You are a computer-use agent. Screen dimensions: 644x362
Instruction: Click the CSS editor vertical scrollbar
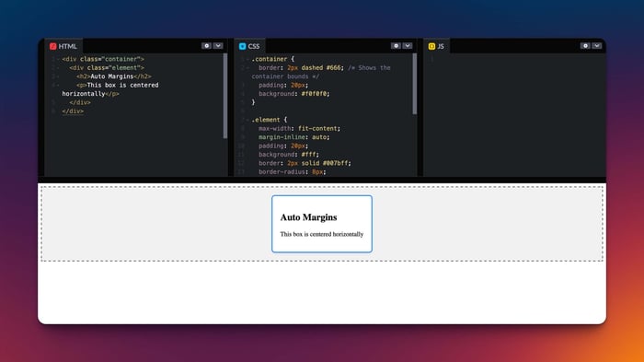414,84
